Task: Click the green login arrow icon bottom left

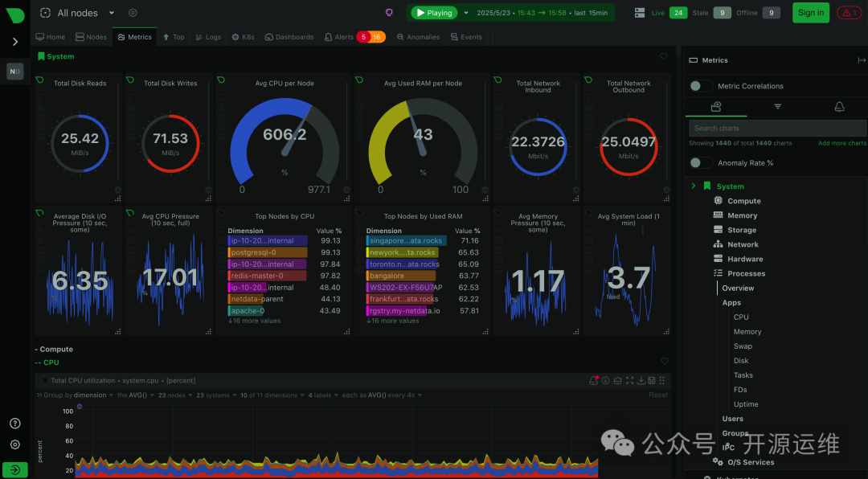Action: tap(15, 470)
